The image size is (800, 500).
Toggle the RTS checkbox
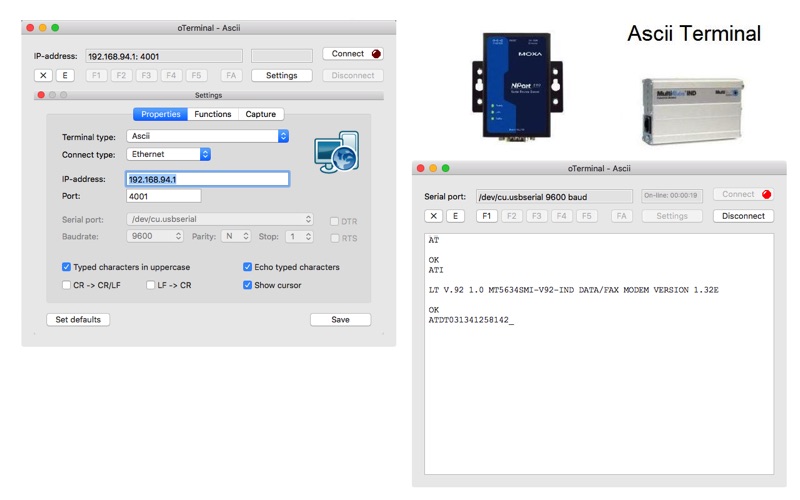click(x=335, y=238)
